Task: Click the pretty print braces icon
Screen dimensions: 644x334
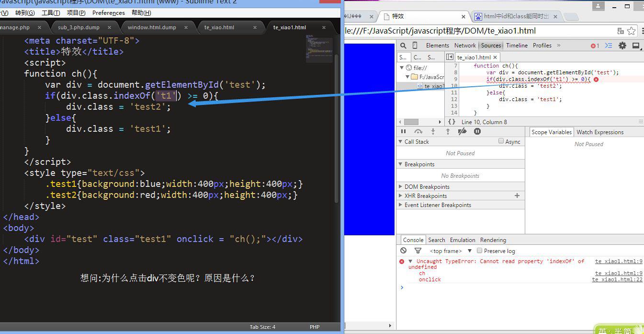Action: coord(452,122)
